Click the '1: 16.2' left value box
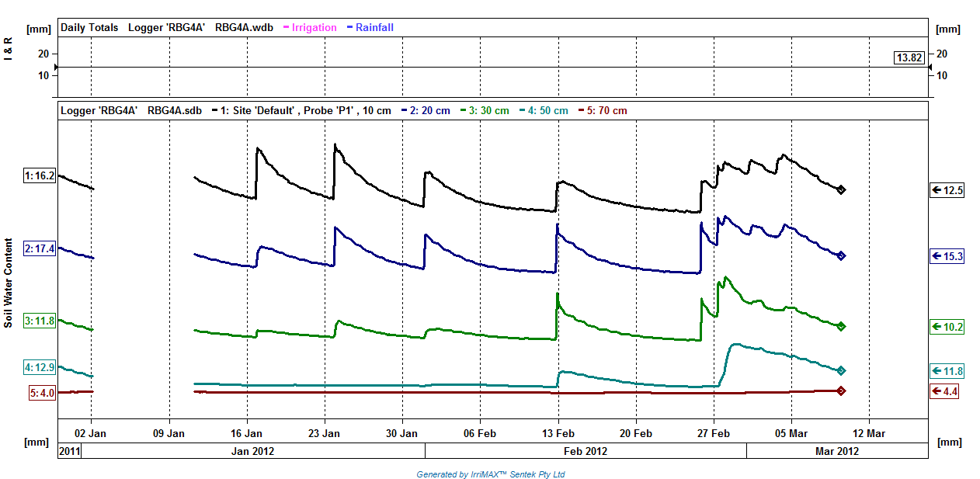The image size is (980, 479). (40, 176)
